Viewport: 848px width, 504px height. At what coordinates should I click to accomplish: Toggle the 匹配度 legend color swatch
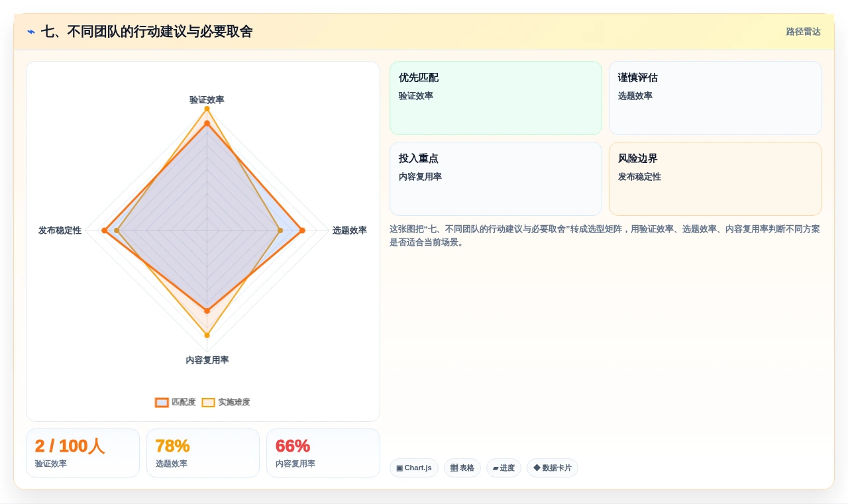coord(162,403)
